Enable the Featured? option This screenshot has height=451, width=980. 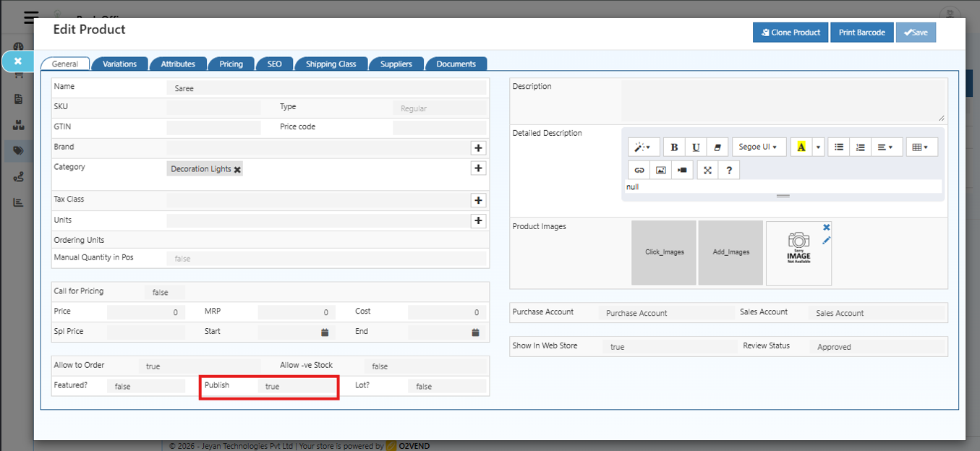coord(147,386)
